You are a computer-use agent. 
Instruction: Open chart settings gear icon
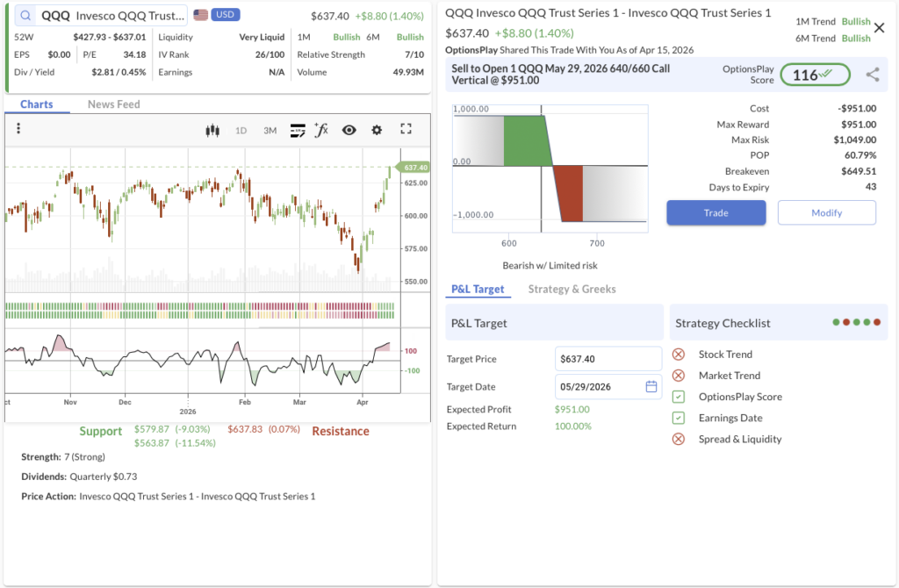point(377,130)
